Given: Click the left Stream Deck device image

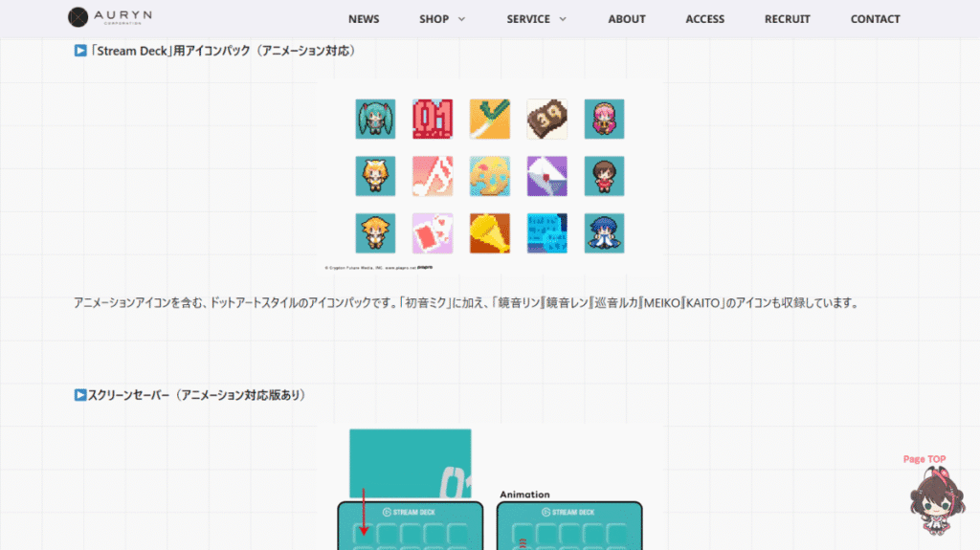Looking at the screenshot, I should point(411,526).
